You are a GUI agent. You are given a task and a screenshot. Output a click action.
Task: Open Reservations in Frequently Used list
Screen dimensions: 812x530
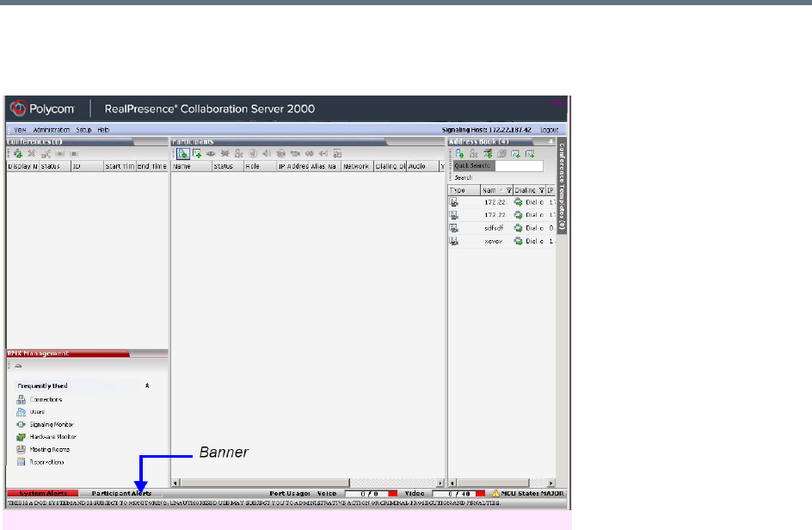pos(47,462)
